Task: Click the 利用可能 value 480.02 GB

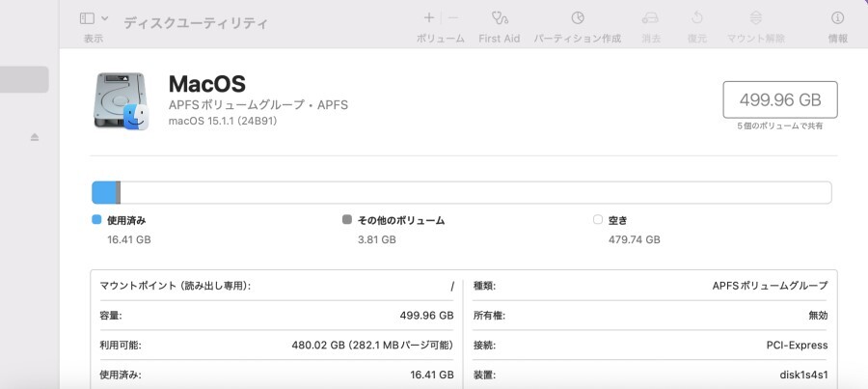Action: point(372,346)
